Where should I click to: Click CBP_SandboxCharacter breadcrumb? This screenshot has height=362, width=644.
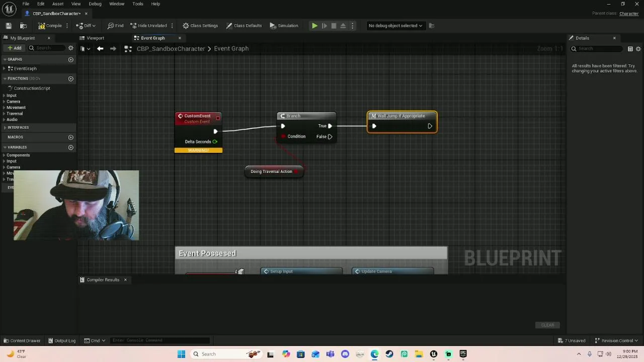click(x=171, y=49)
